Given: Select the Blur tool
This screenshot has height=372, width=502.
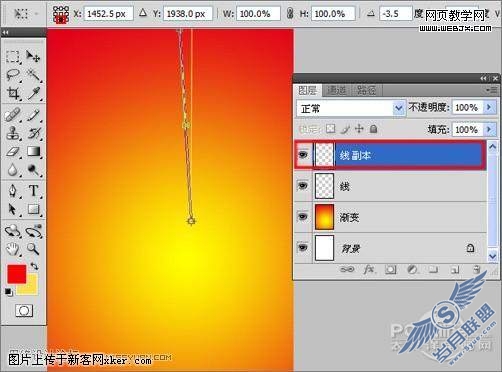Looking at the screenshot, I should (13, 170).
